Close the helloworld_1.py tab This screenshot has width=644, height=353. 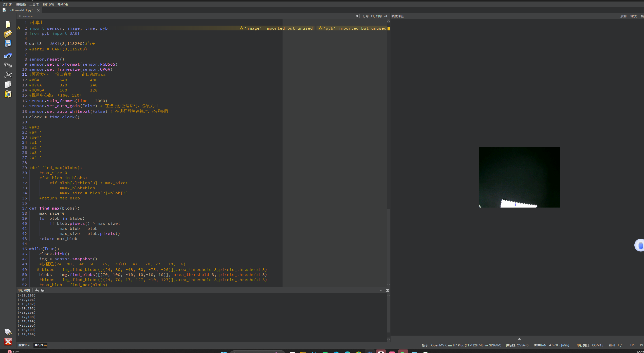[38, 10]
